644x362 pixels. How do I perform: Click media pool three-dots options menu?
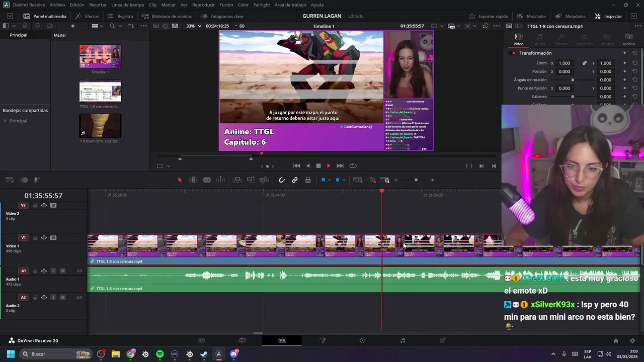143,26
